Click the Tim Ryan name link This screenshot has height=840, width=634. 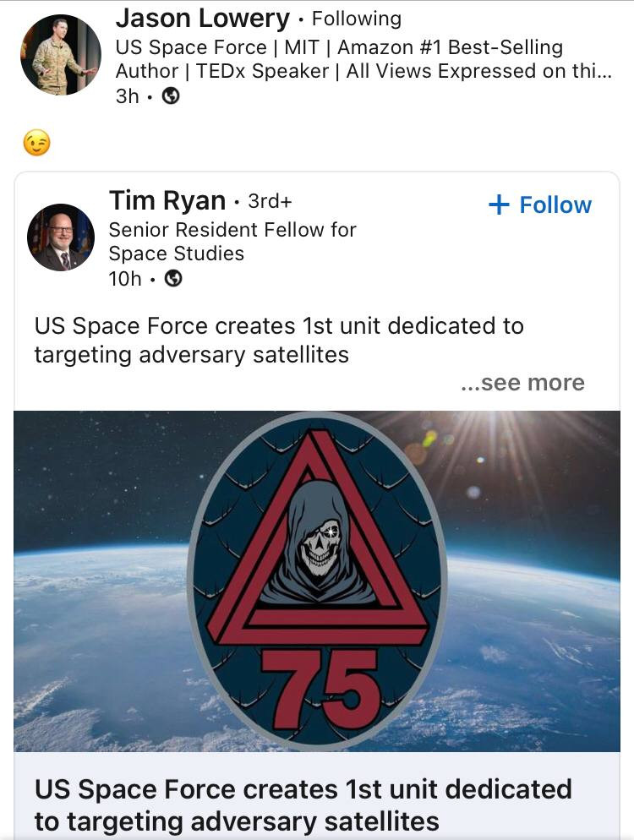tap(167, 201)
